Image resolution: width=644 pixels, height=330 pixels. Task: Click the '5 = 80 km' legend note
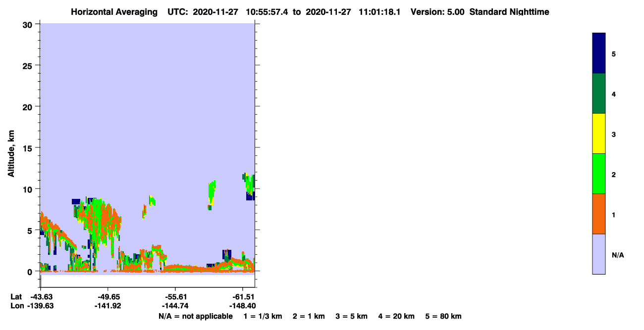[x=443, y=316]
